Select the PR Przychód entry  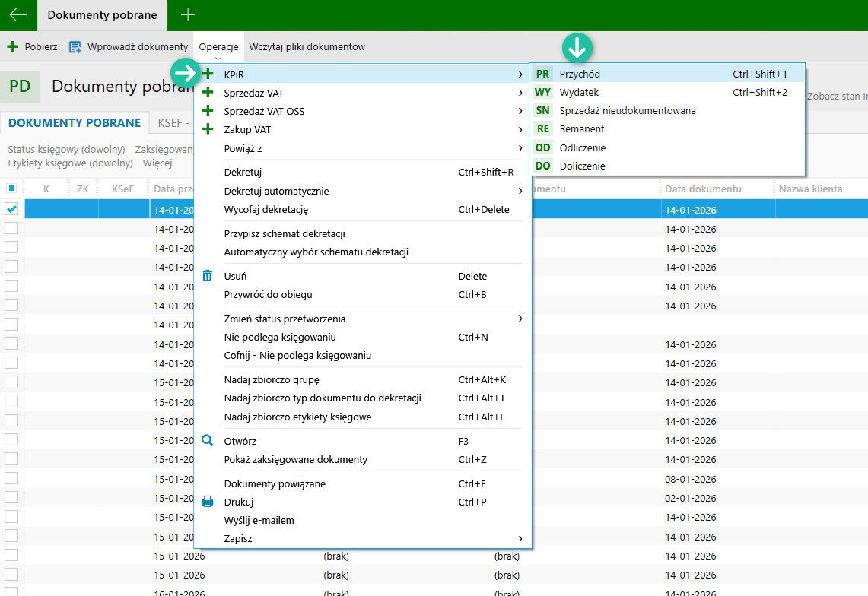tap(579, 74)
